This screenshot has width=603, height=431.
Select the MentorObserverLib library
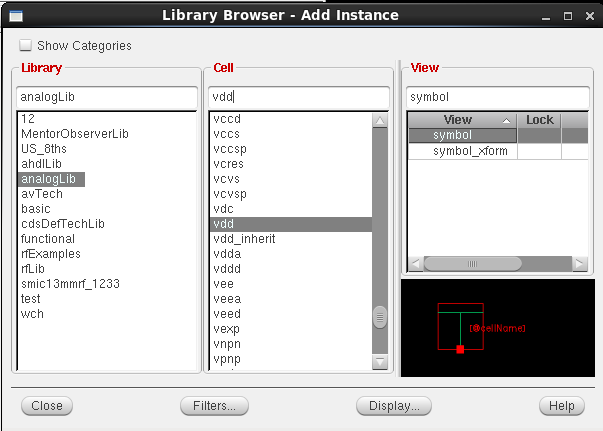click(75, 134)
